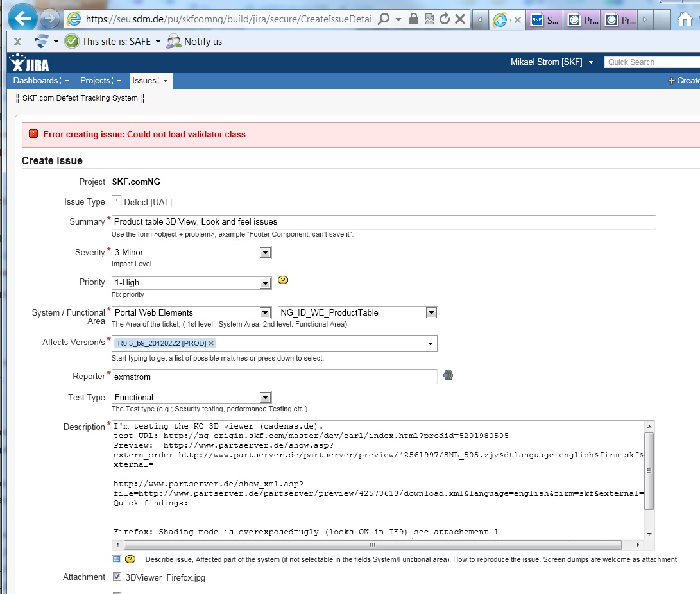700x594 pixels.
Task: Click the 'This site is: SAFE' label
Action: [x=117, y=42]
